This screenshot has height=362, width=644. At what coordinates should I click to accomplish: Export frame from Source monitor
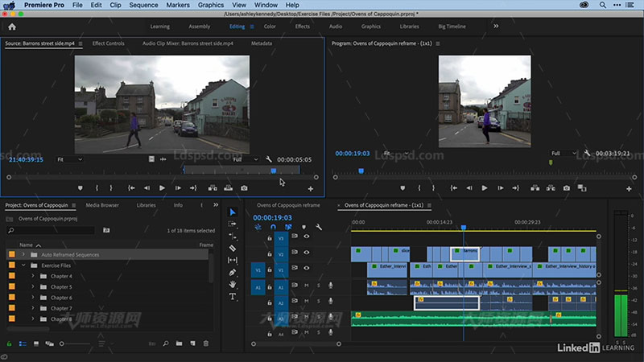pos(245,188)
